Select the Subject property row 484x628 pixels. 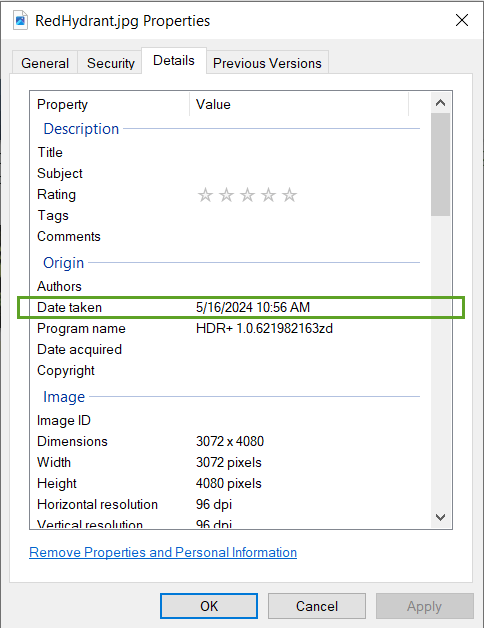tap(230, 173)
